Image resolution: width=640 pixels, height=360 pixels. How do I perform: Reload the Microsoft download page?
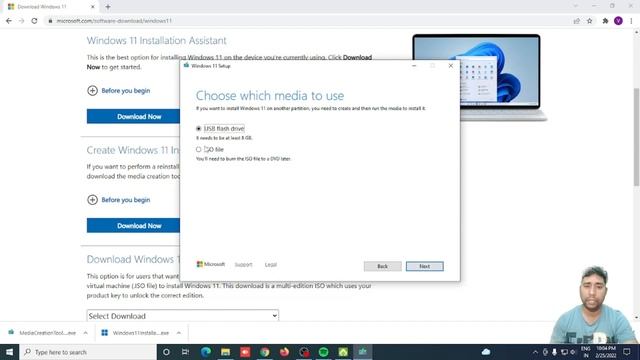click(x=34, y=21)
